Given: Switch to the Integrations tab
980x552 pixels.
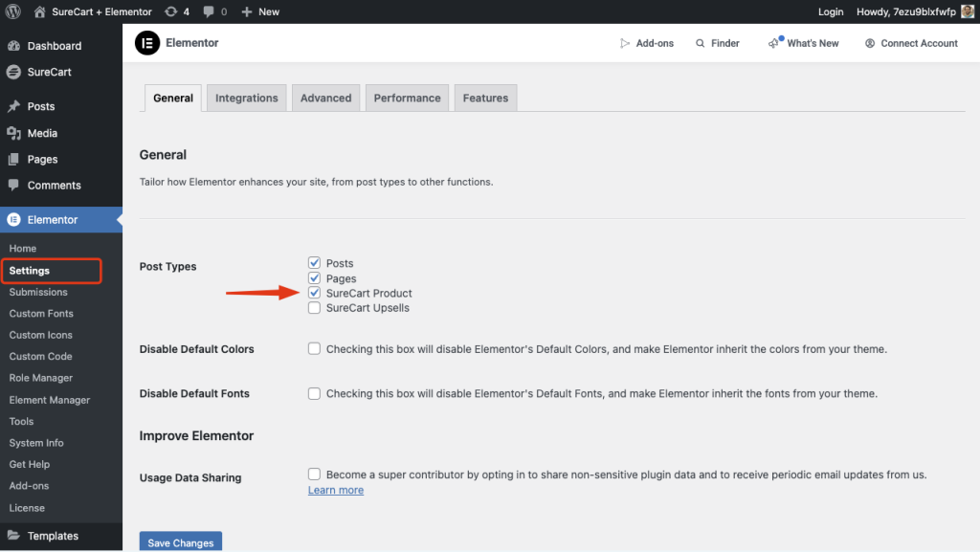Looking at the screenshot, I should tap(246, 98).
